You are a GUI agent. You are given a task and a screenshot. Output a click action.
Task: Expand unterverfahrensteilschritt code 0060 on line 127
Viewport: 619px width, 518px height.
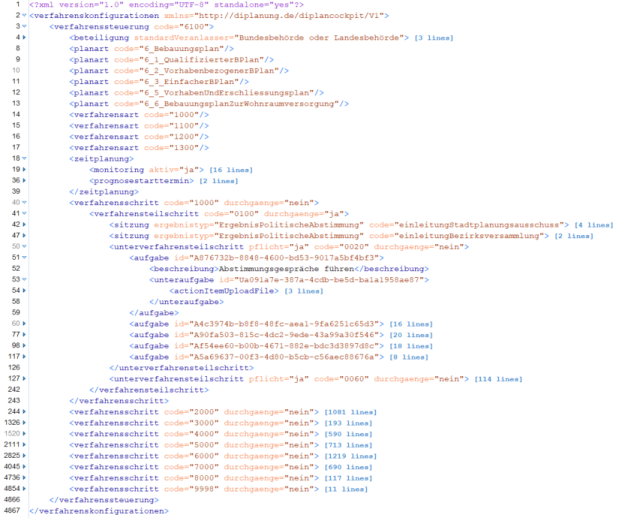click(x=24, y=379)
